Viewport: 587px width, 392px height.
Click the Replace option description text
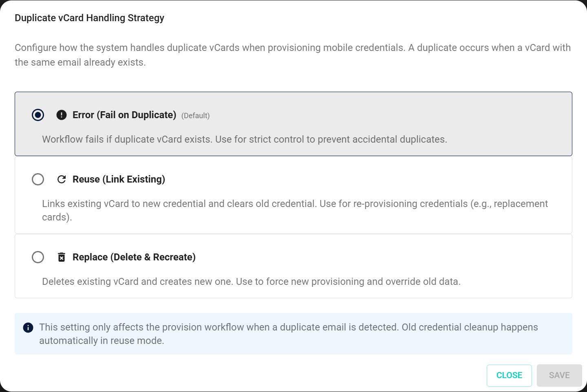point(251,281)
